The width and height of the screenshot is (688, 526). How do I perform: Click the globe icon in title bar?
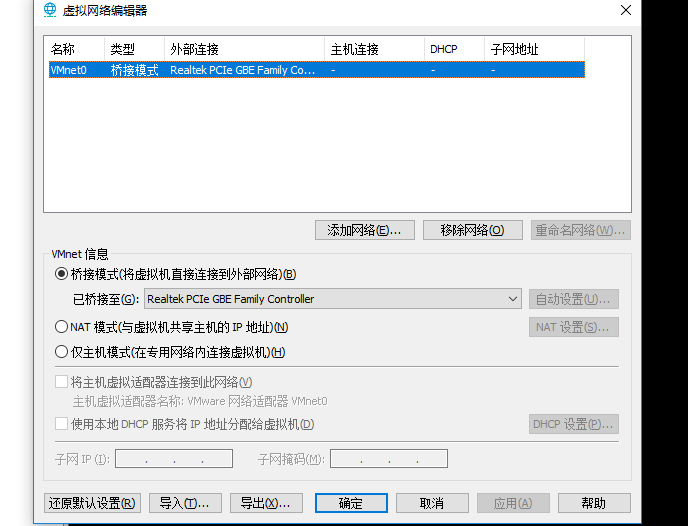(50, 10)
